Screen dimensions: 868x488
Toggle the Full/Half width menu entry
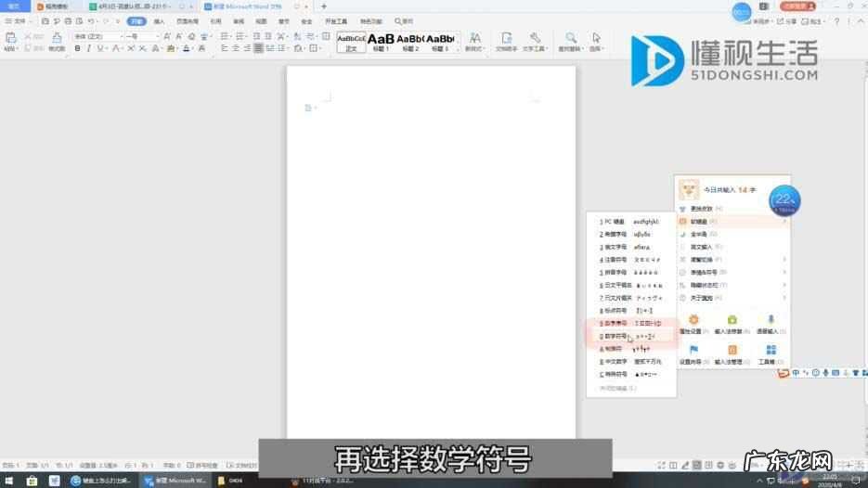[x=732, y=234]
